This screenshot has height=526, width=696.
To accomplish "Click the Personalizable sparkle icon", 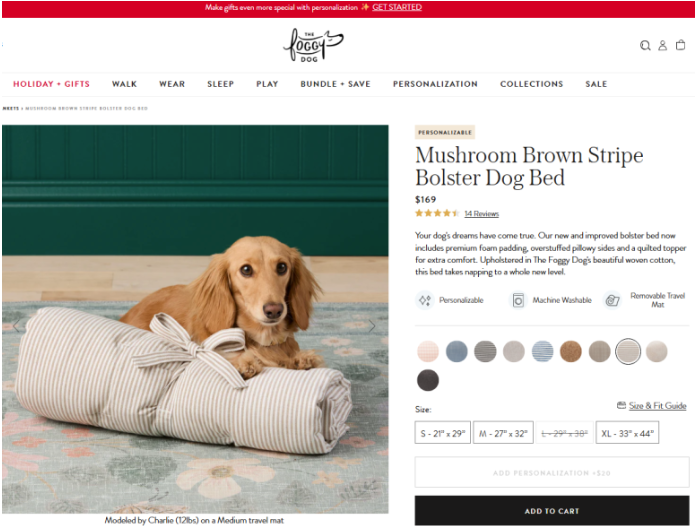I will (425, 301).
